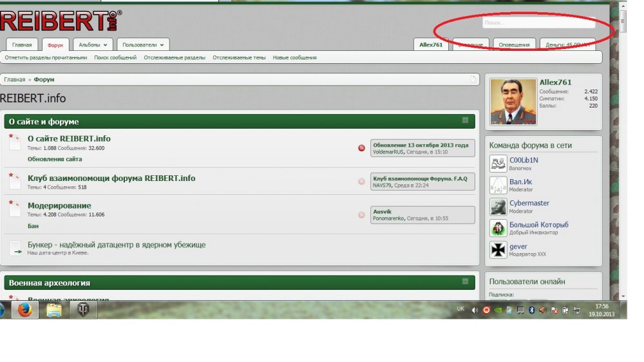Open Отслеживаемые темы link
This screenshot has height=362, width=644.
coord(239,57)
